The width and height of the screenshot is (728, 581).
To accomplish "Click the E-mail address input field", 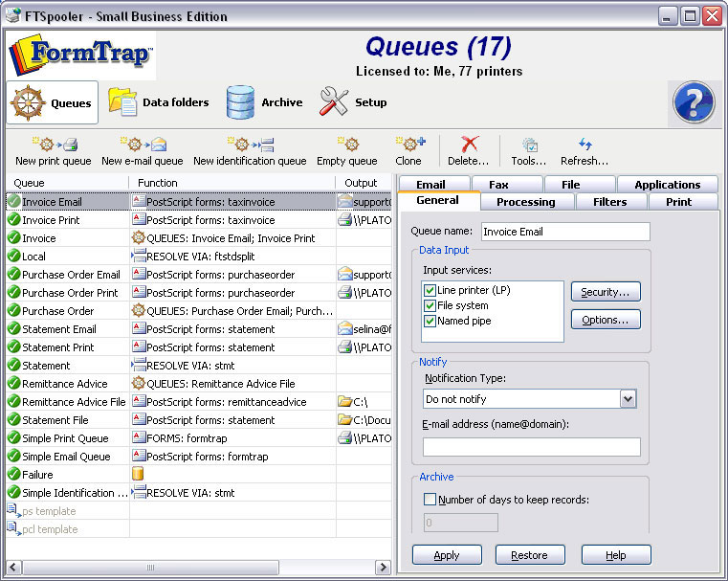I will pyautogui.click(x=531, y=447).
